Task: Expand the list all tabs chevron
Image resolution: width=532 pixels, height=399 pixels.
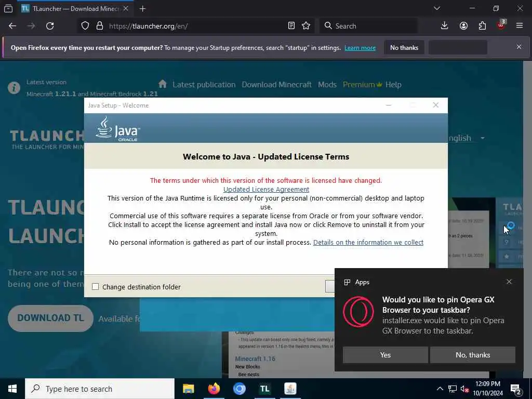Action: tap(437, 8)
